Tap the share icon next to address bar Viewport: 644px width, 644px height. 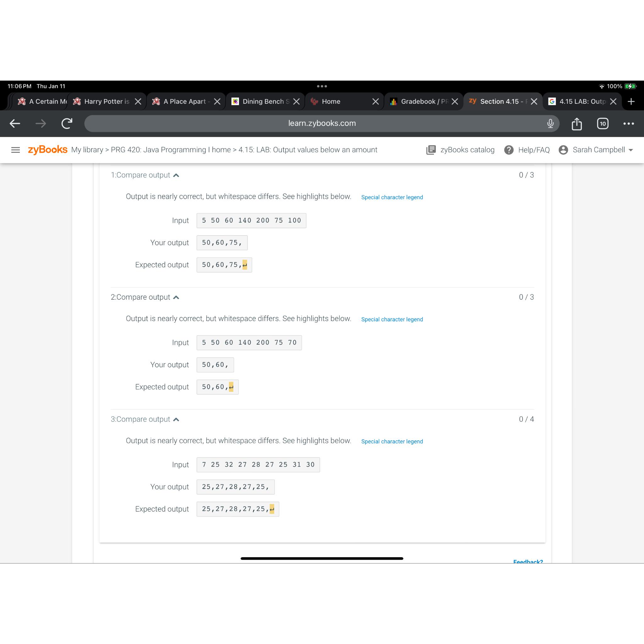576,123
